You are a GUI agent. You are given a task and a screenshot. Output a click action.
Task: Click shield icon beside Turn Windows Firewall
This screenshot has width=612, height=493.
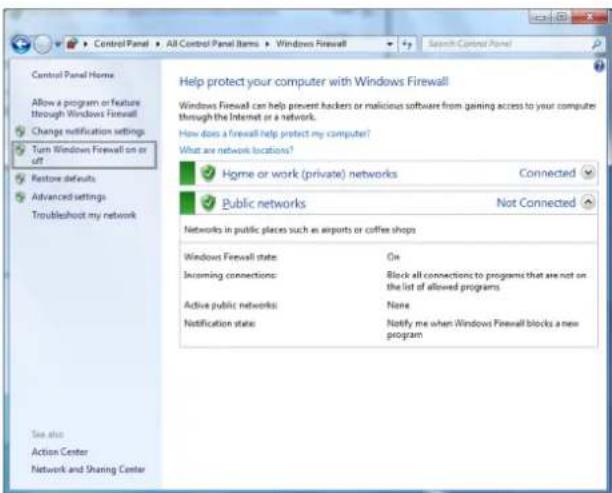click(x=20, y=150)
